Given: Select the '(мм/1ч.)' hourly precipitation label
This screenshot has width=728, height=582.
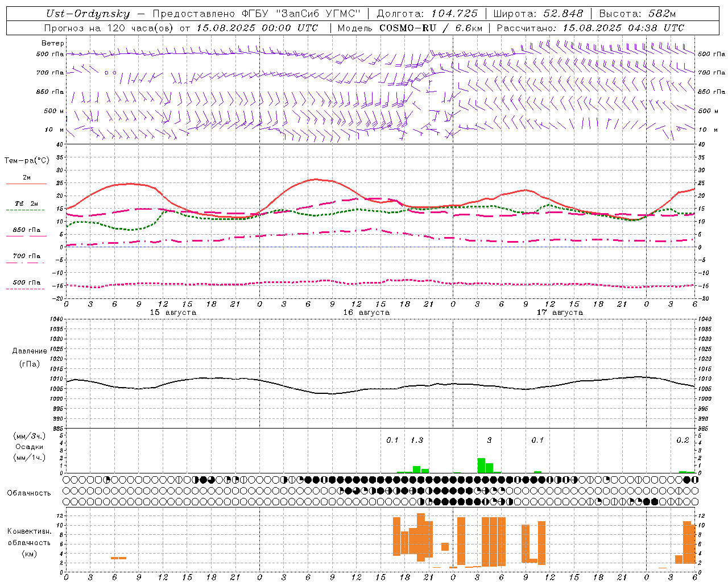Looking at the screenshot, I should [30, 458].
